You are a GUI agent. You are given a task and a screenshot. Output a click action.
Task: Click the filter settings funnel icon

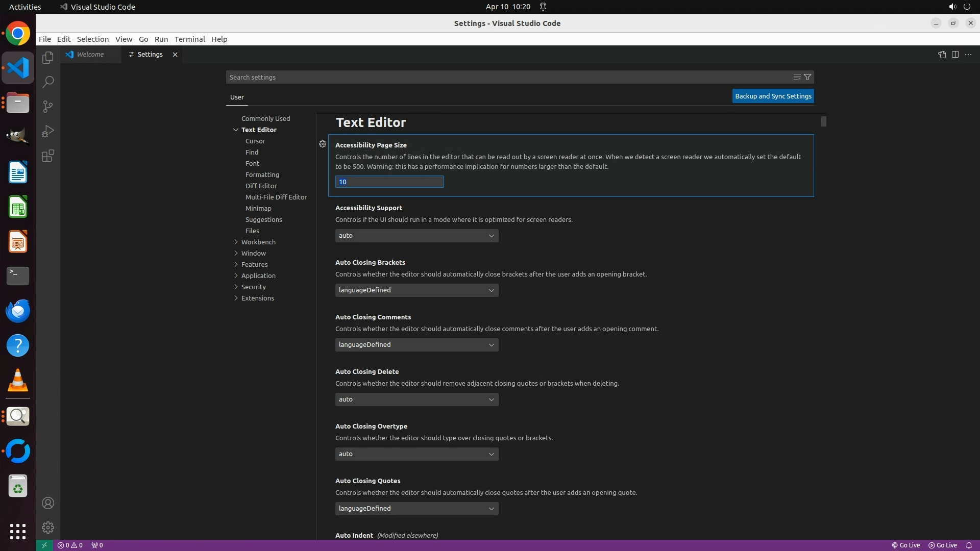[807, 77]
